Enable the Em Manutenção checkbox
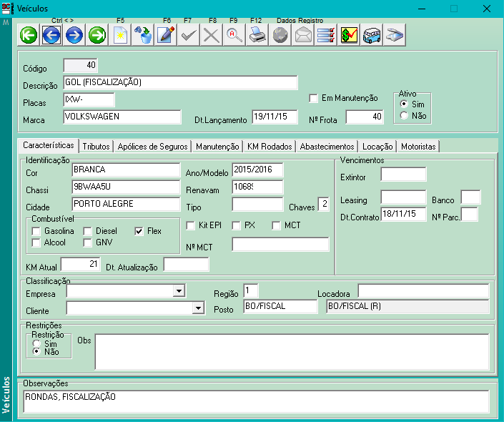The width and height of the screenshot is (504, 422). tap(313, 98)
